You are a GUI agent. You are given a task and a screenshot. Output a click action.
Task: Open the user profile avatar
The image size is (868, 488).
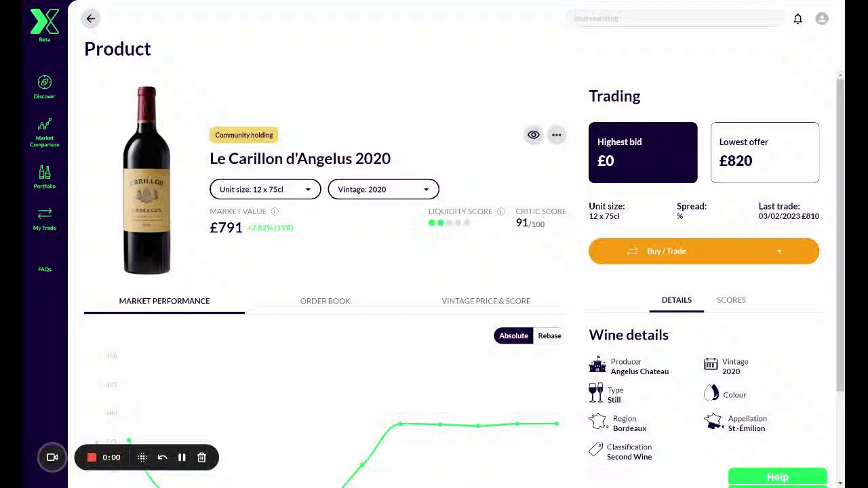pos(822,19)
